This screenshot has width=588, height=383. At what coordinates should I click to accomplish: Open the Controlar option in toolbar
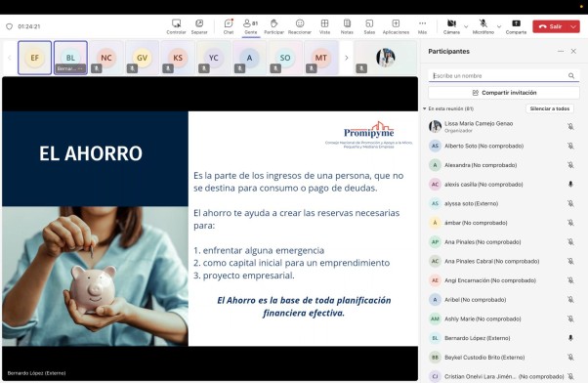pyautogui.click(x=176, y=26)
